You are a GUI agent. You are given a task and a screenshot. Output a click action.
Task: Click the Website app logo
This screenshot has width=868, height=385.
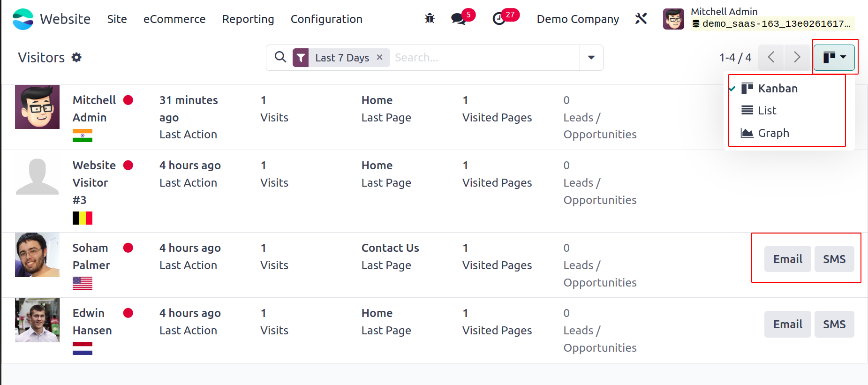tap(23, 19)
